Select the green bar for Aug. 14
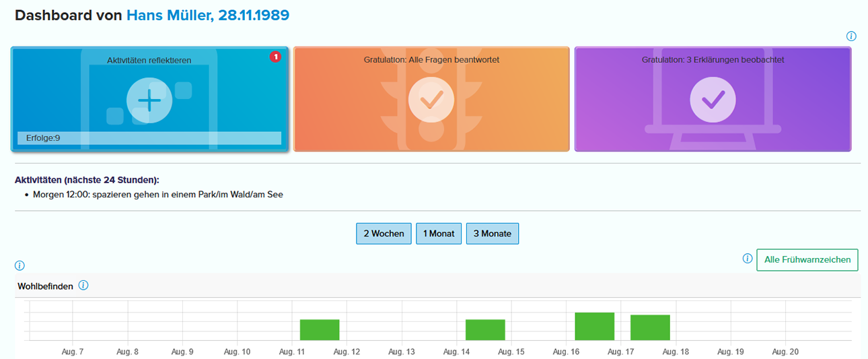The width and height of the screenshot is (868, 359). click(x=485, y=329)
